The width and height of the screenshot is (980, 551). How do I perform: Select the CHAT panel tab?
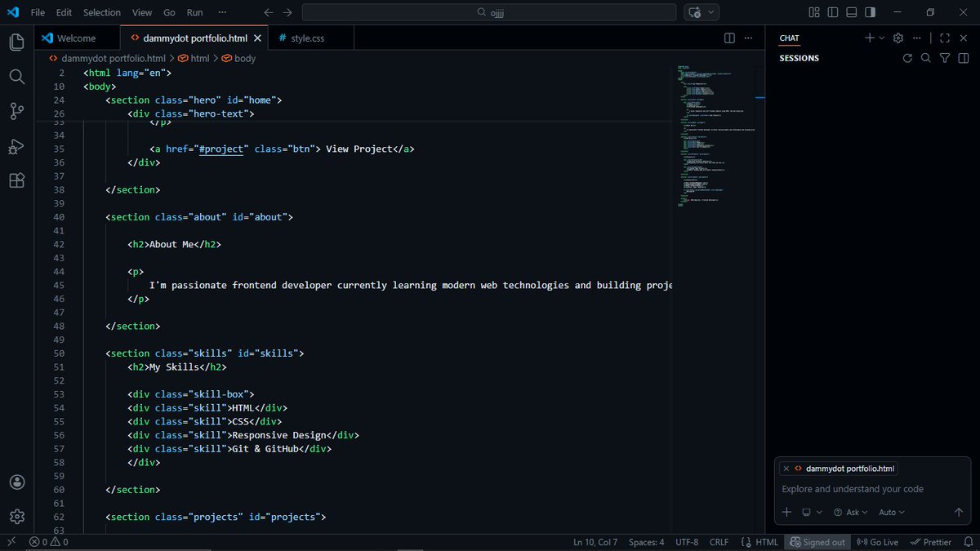[x=789, y=38]
